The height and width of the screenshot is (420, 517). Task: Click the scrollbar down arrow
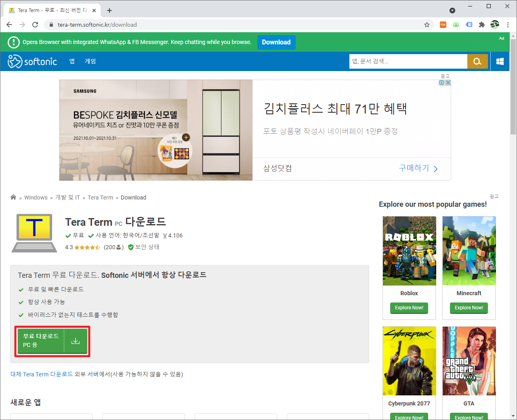coord(513,416)
